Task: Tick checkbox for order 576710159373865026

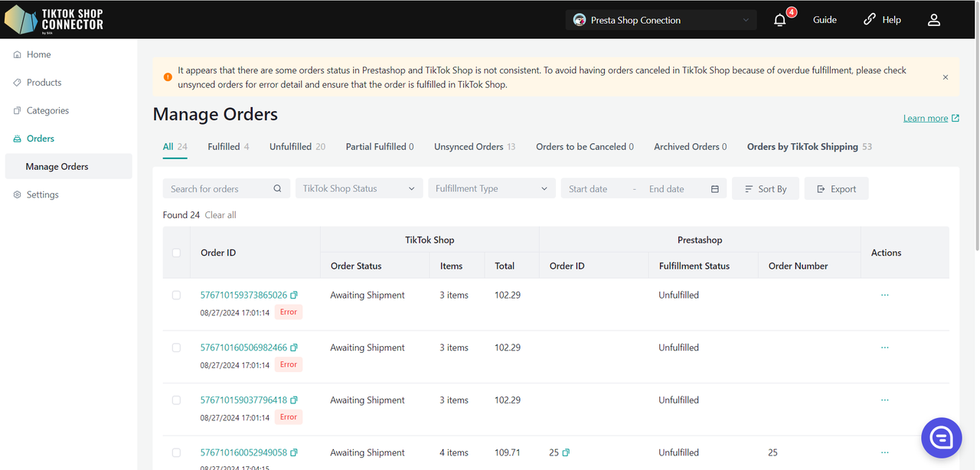Action: [176, 295]
